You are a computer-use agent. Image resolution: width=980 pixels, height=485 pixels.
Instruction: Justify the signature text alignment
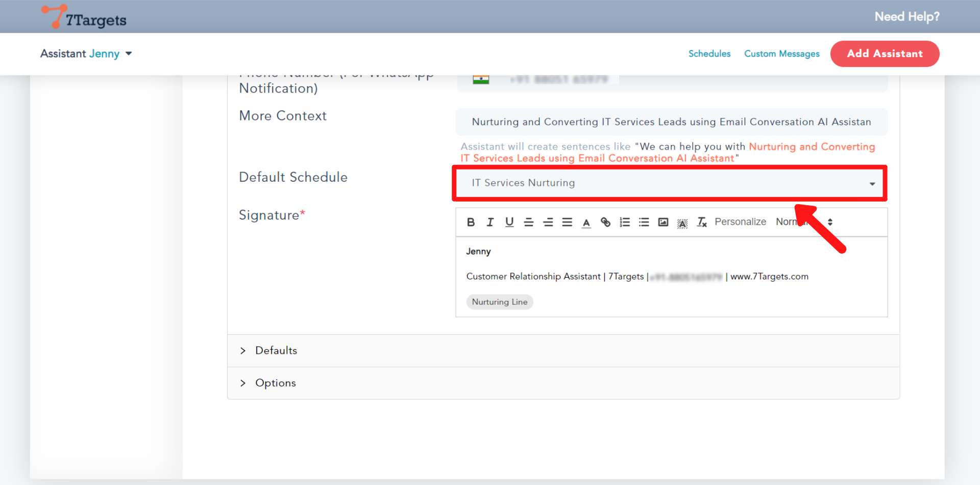click(x=567, y=222)
